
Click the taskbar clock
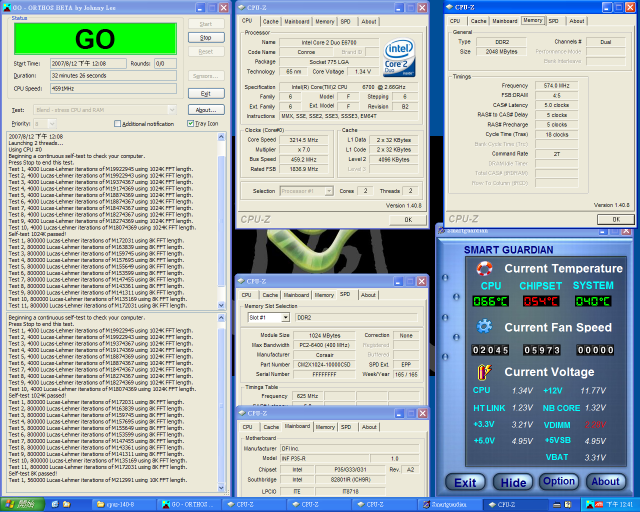pyautogui.click(x=620, y=505)
